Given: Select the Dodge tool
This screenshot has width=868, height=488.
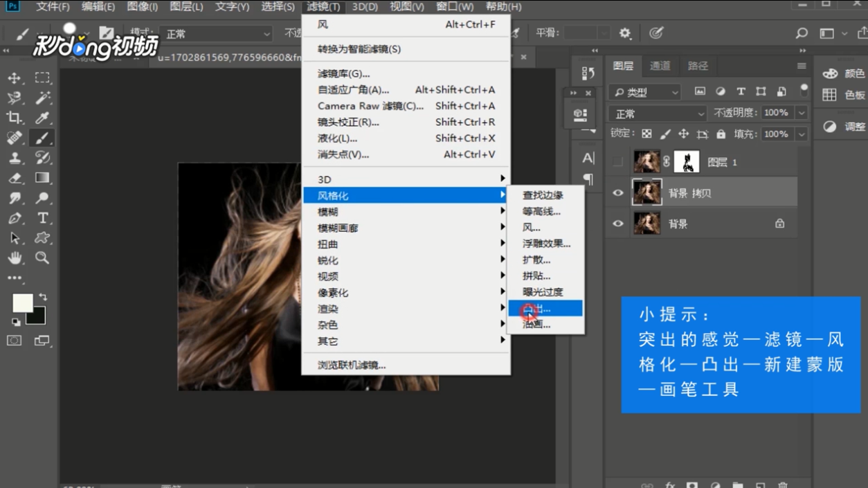Looking at the screenshot, I should tap(43, 198).
